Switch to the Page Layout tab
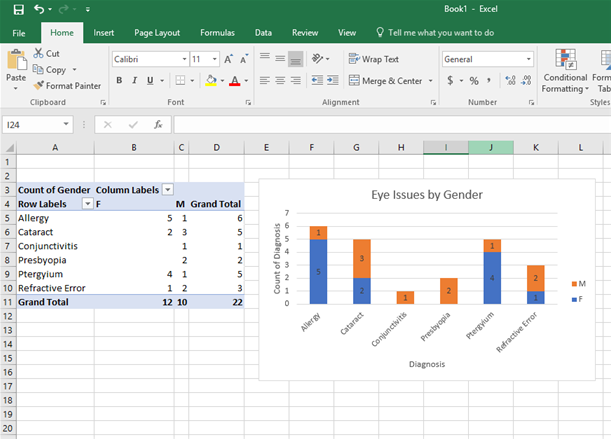Image resolution: width=611 pixels, height=439 pixels. click(x=157, y=32)
